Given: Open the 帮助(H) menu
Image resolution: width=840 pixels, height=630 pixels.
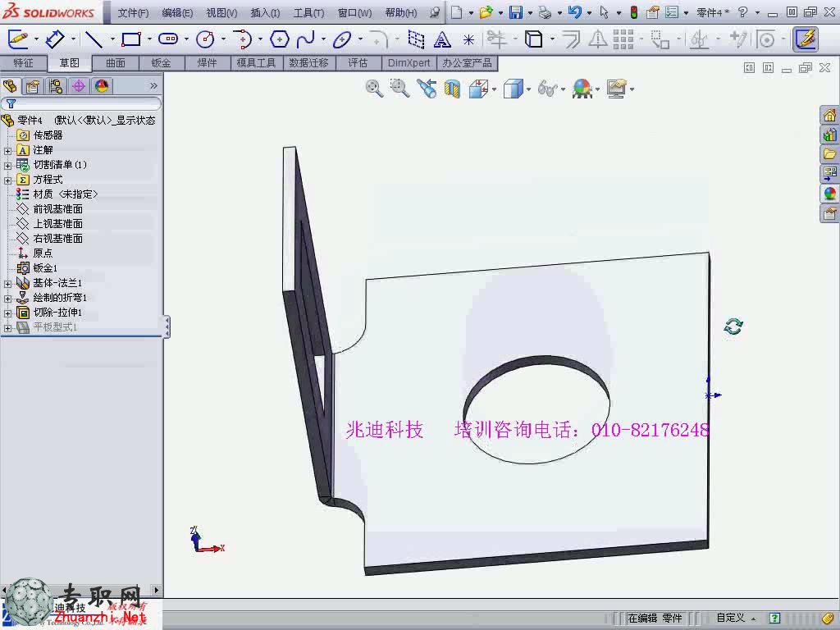Looking at the screenshot, I should [x=400, y=13].
